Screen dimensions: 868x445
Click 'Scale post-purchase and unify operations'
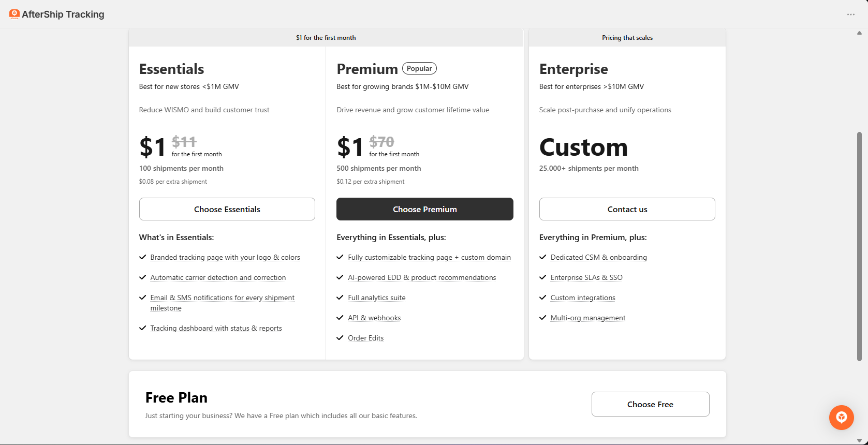[605, 110]
